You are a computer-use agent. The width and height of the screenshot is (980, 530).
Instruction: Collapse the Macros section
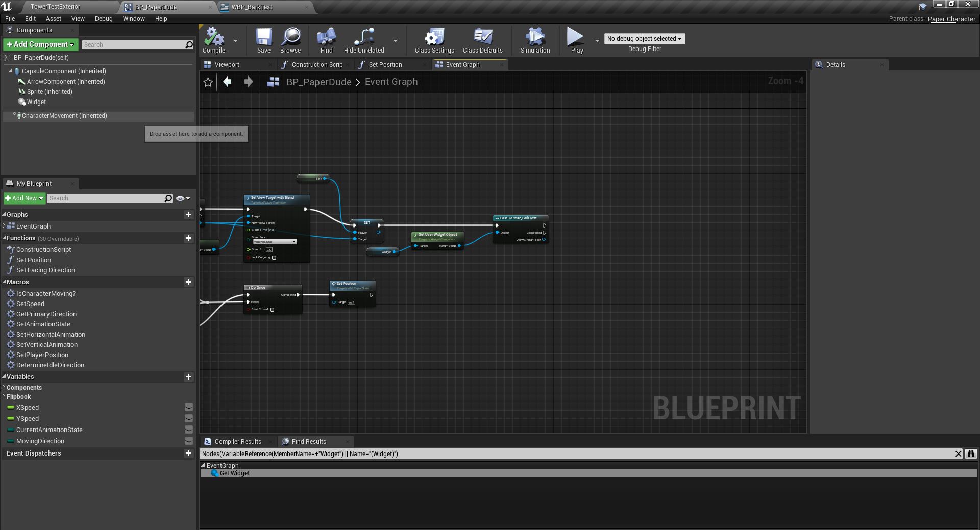click(4, 282)
